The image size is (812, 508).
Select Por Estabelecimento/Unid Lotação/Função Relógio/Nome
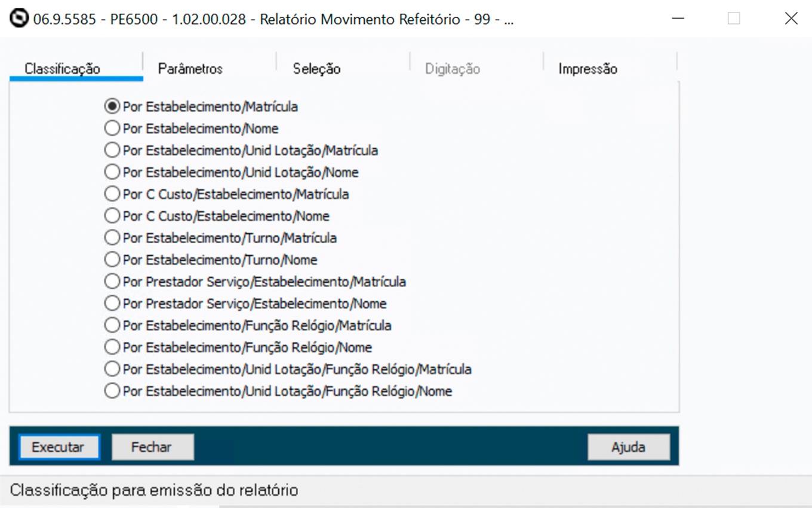112,391
